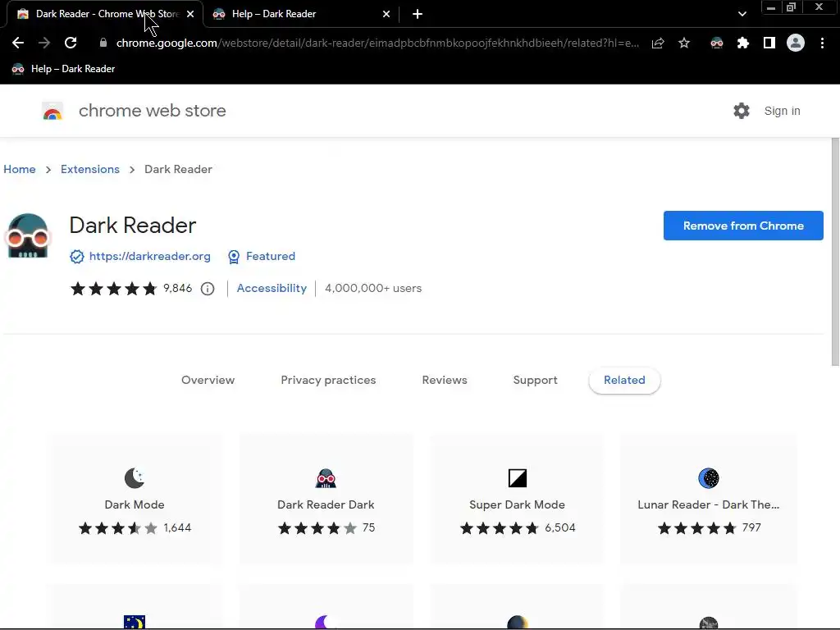Click the Featured badge icon

(x=234, y=257)
